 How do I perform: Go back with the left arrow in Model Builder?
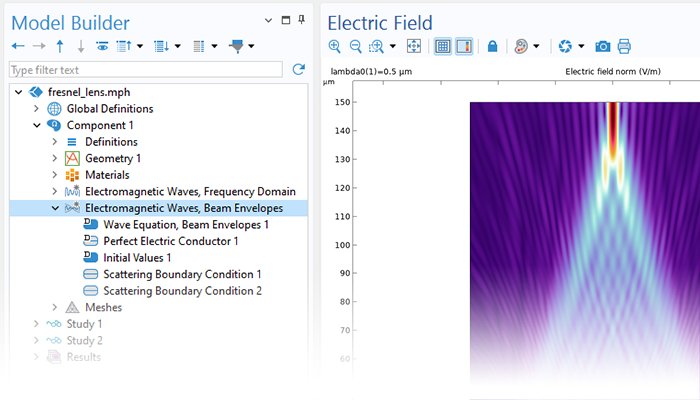click(x=18, y=46)
